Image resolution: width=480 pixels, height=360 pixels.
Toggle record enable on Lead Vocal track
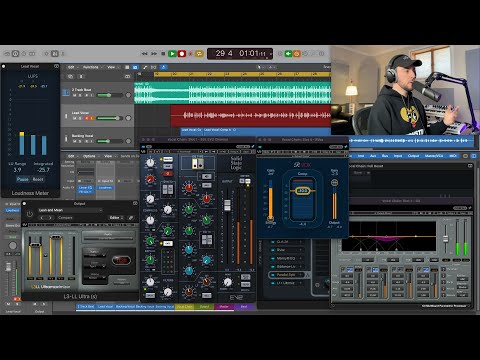pos(86,118)
